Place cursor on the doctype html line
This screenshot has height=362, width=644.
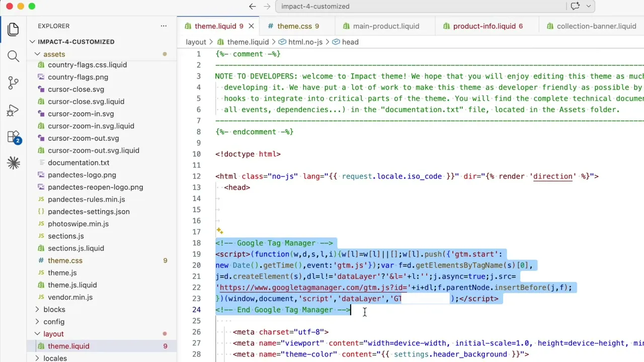click(x=248, y=154)
